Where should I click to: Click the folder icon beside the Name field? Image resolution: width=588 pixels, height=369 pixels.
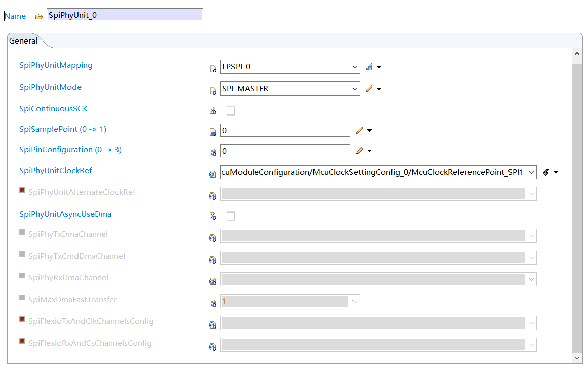[x=39, y=16]
